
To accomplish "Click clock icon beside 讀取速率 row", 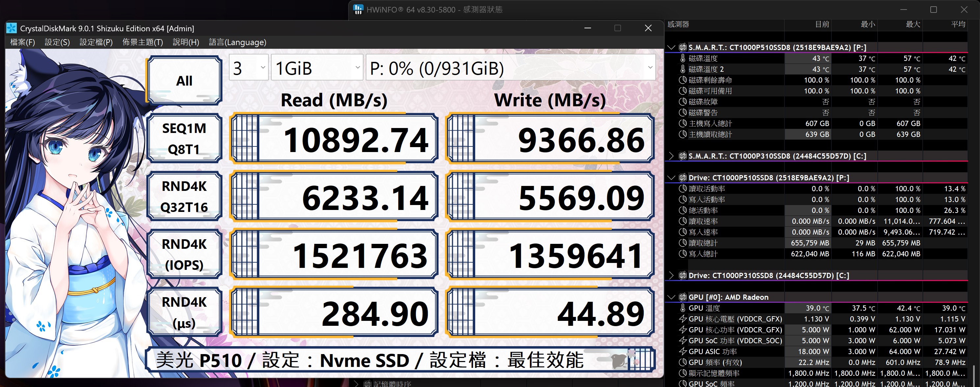I will click(x=683, y=221).
